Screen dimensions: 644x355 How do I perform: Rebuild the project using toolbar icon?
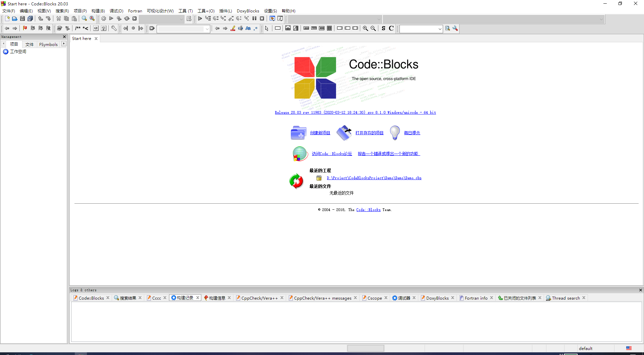point(127,18)
